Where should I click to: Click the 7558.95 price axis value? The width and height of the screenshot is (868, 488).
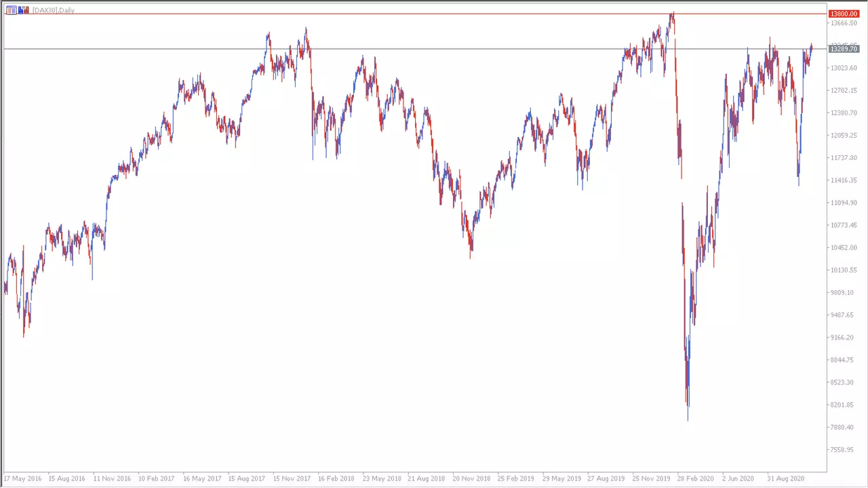(842, 449)
